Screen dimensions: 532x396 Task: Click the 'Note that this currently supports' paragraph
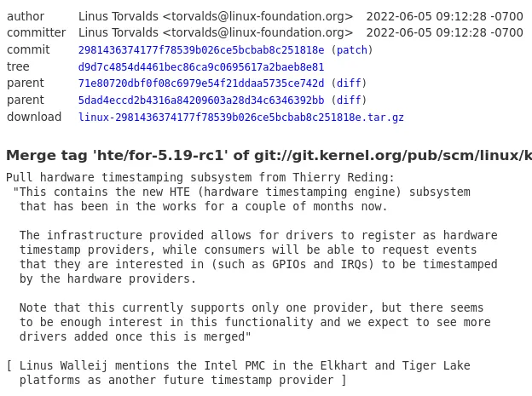(x=255, y=322)
